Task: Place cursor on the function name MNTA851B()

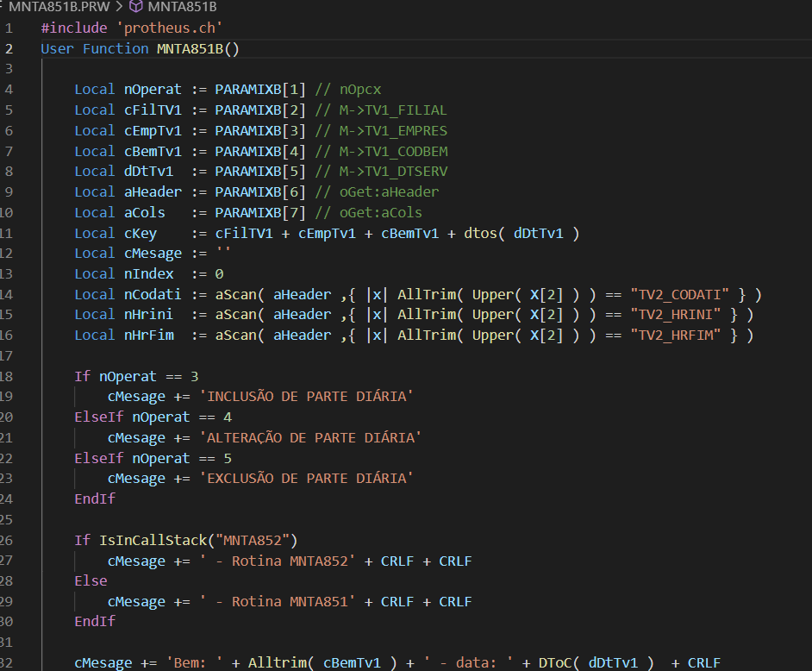Action: tap(197, 48)
